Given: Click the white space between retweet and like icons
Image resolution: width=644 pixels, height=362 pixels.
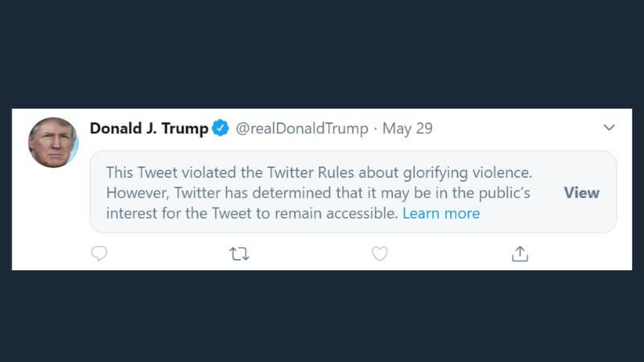Looking at the screenshot, I should click(x=310, y=254).
